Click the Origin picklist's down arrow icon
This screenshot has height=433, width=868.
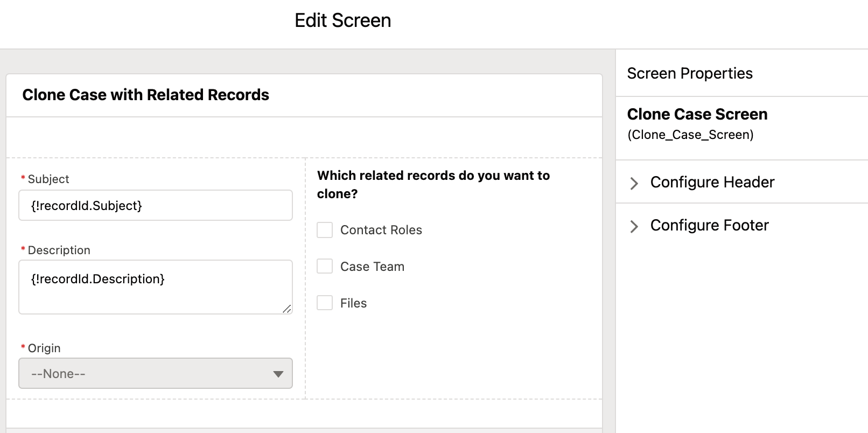pyautogui.click(x=278, y=374)
